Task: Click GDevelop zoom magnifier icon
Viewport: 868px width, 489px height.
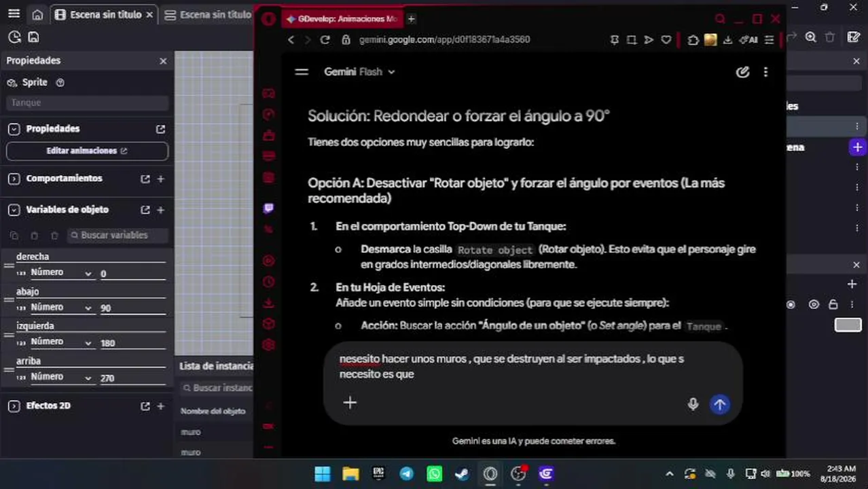Action: [x=810, y=37]
